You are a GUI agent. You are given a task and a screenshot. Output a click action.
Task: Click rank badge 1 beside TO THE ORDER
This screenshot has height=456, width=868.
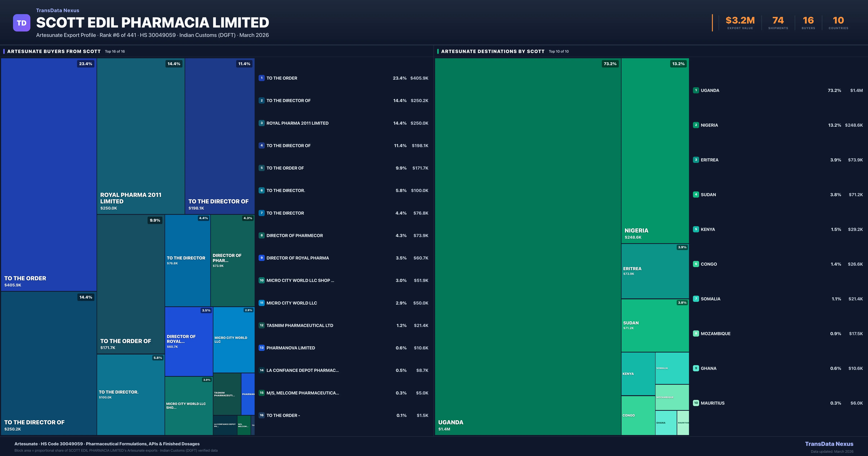point(261,78)
